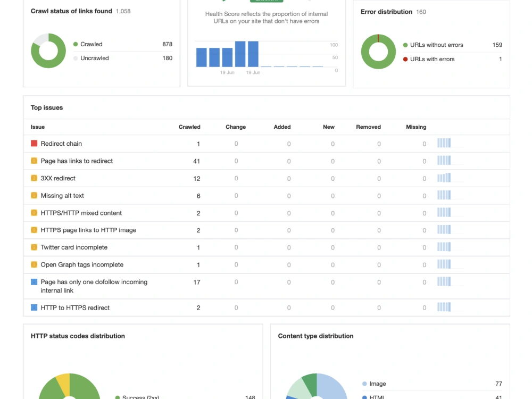Click crawled count 6 for Missing alt text
This screenshot has height=399, width=532.
click(198, 196)
